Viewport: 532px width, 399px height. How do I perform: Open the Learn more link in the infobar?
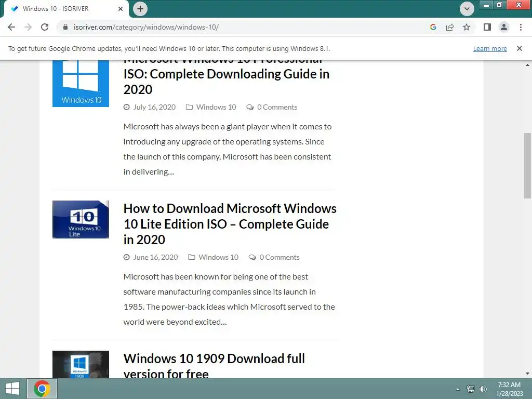[x=490, y=48]
